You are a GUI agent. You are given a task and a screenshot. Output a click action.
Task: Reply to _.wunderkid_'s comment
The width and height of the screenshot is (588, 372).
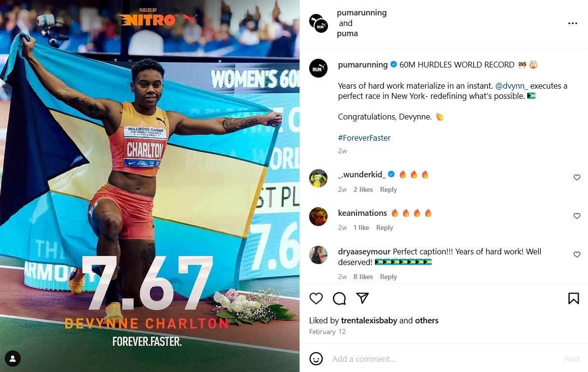[388, 190]
